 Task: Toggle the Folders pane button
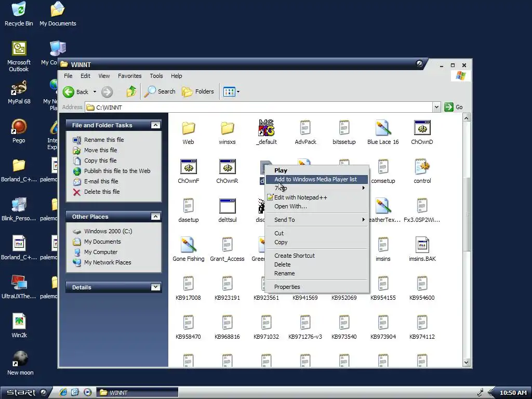[198, 91]
